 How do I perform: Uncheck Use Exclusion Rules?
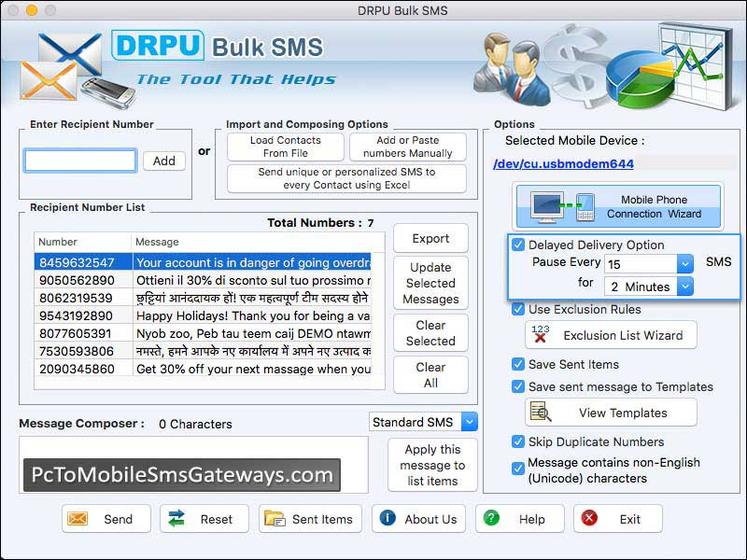[x=518, y=309]
